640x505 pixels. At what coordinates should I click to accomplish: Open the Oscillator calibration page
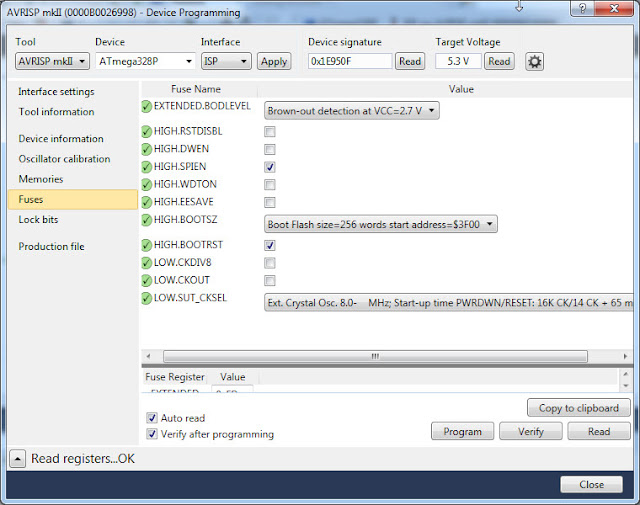pos(64,159)
